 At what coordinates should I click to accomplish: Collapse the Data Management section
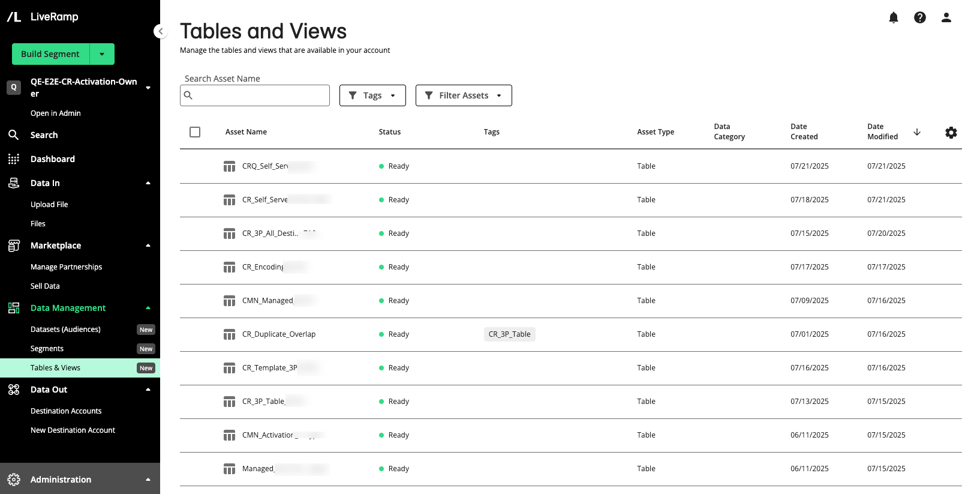point(148,308)
